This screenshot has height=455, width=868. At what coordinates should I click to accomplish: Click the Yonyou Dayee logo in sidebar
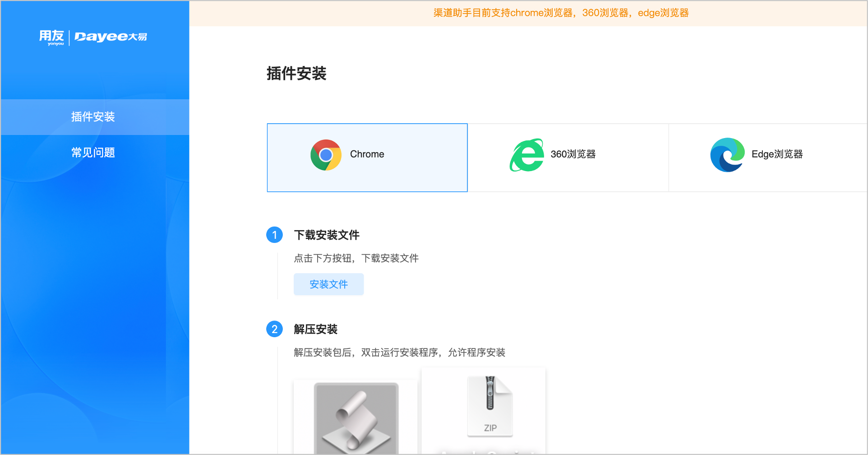coord(93,37)
